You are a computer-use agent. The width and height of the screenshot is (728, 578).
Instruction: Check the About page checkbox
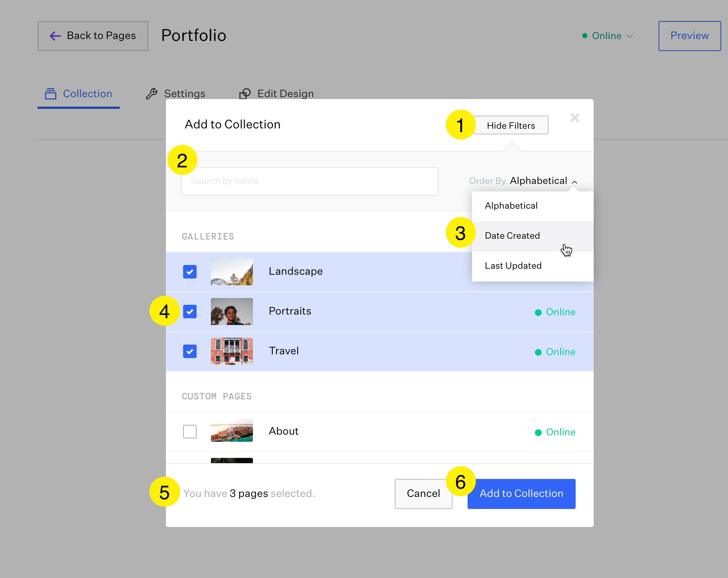[190, 432]
